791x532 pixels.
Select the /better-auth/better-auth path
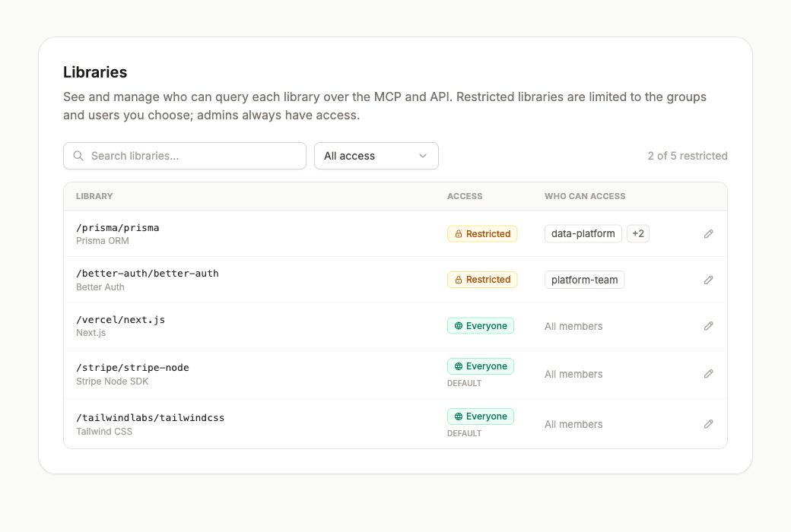coord(148,274)
